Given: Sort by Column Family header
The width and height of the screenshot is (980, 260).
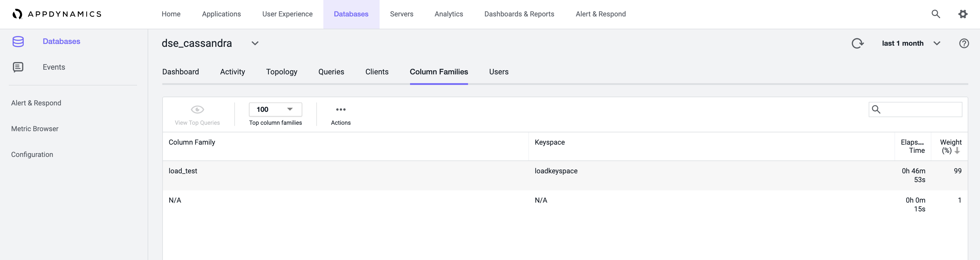Looking at the screenshot, I should tap(192, 142).
